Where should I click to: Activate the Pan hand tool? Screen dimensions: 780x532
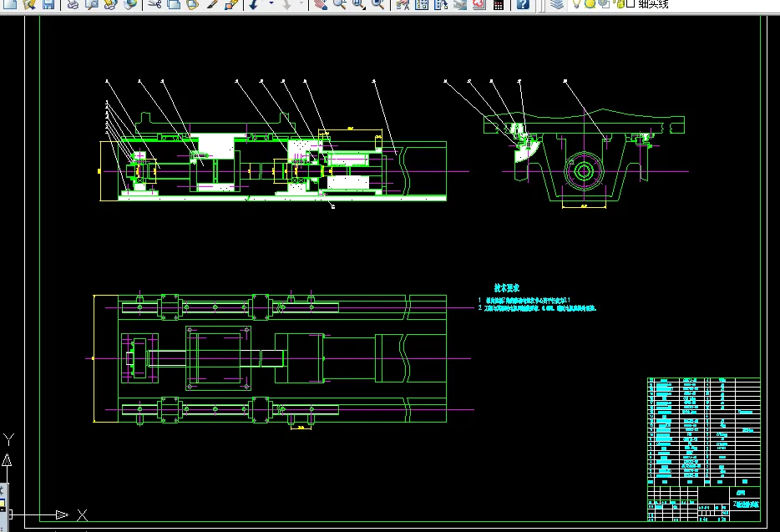(x=321, y=4)
